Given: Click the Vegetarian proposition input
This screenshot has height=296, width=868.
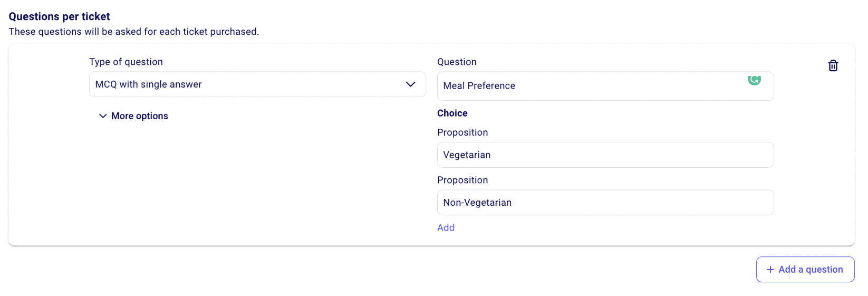Looking at the screenshot, I should (x=605, y=155).
